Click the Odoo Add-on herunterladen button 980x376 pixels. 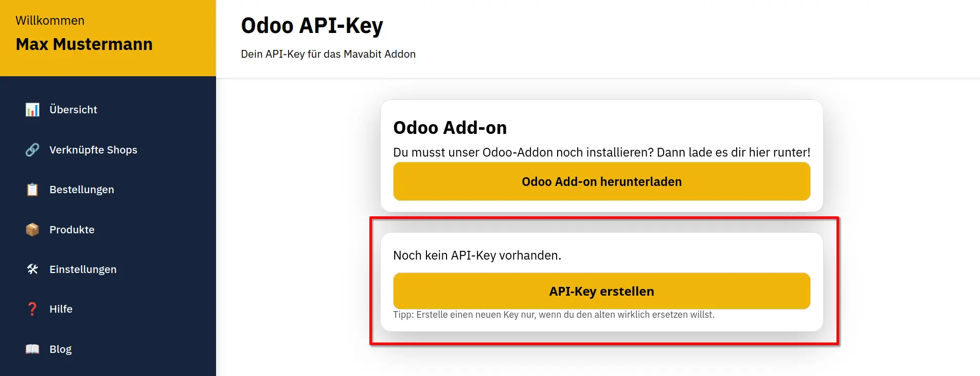coord(601,181)
